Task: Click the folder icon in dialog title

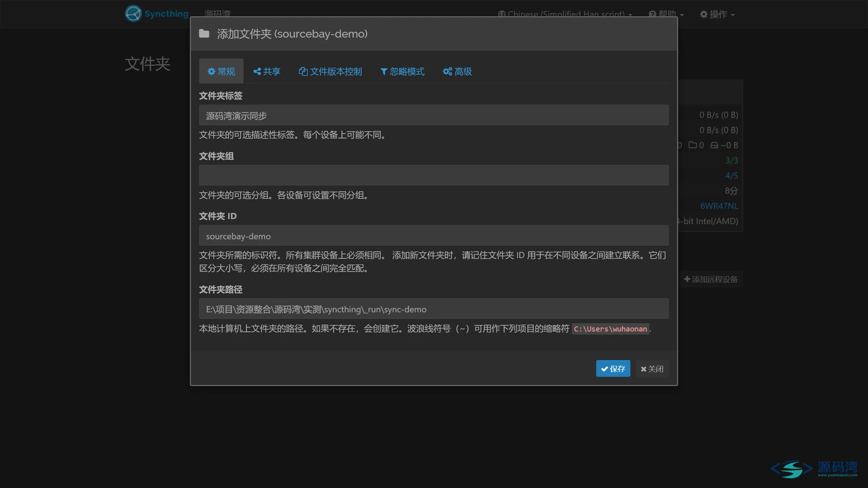Action: (204, 34)
